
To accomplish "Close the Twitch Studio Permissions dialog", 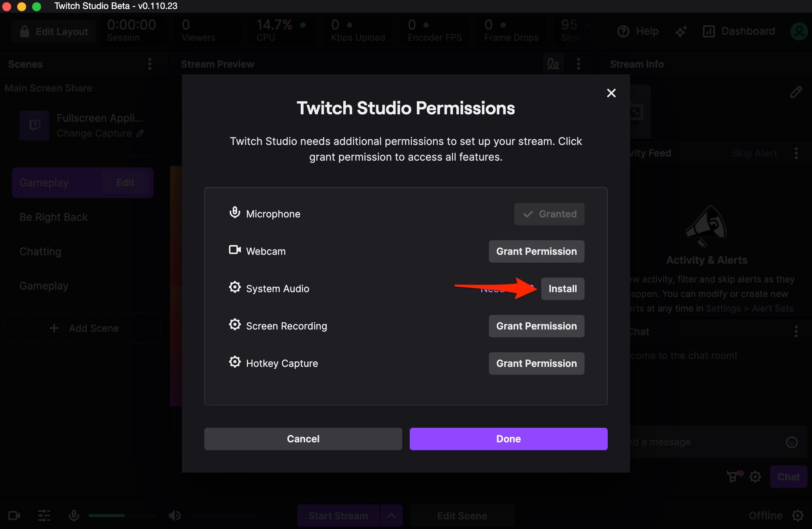I will tap(611, 93).
